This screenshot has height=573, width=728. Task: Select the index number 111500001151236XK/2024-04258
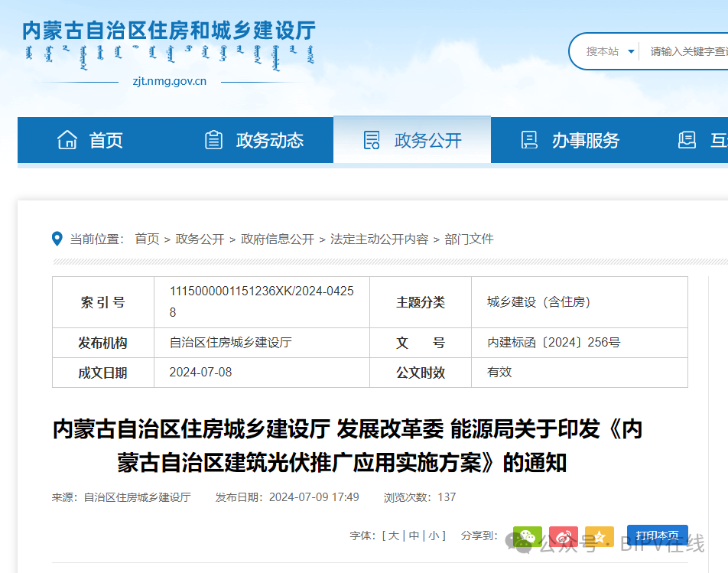[x=262, y=302]
